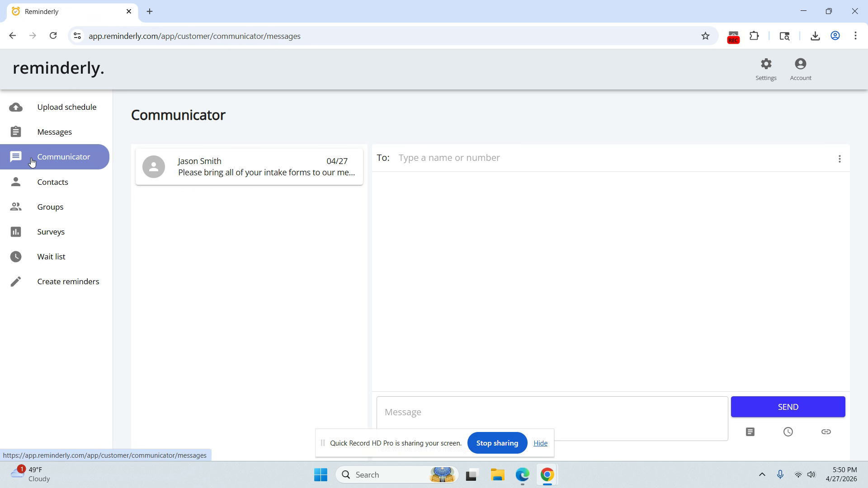Open Surveys from the sidebar
868x488 pixels.
click(51, 232)
